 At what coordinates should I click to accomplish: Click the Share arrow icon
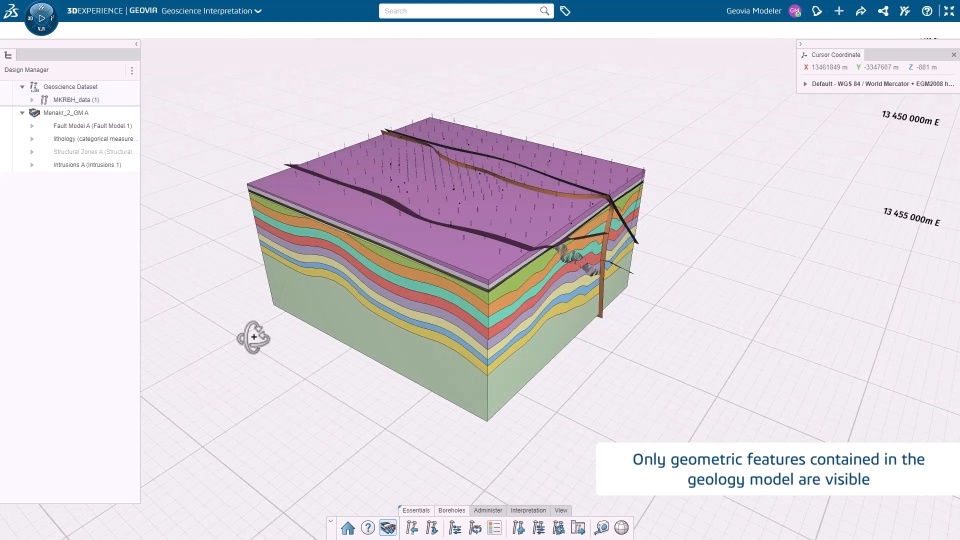[x=861, y=11]
